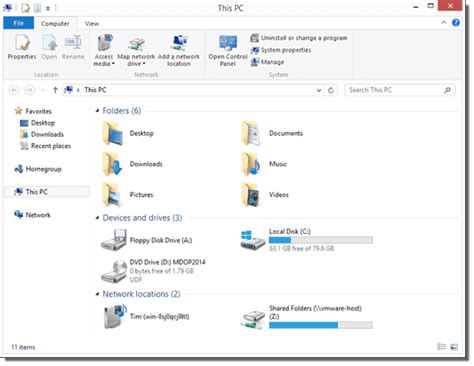Click quick access New folder icon

pyautogui.click(x=38, y=7)
